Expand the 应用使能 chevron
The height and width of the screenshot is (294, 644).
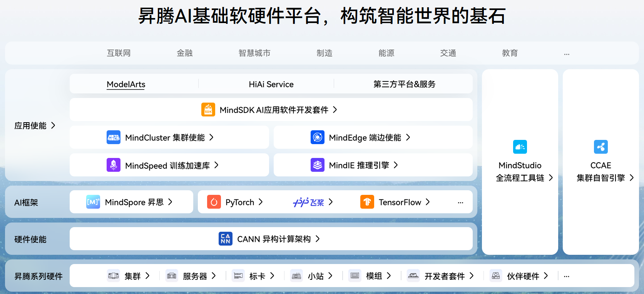click(53, 125)
